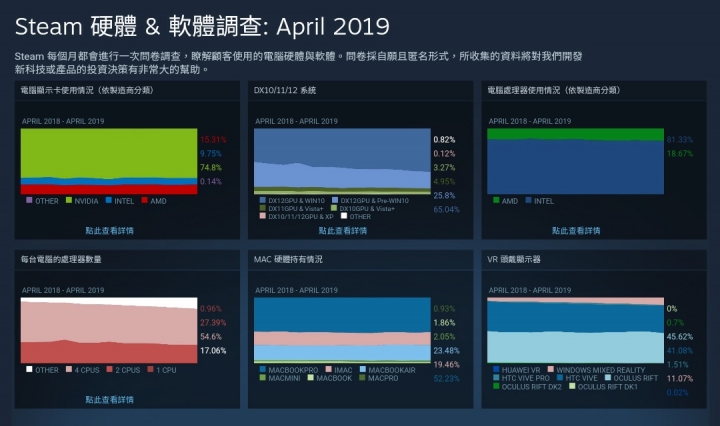
Task: Select DX10/11/12GPU & XP legend entry
Action: [296, 216]
